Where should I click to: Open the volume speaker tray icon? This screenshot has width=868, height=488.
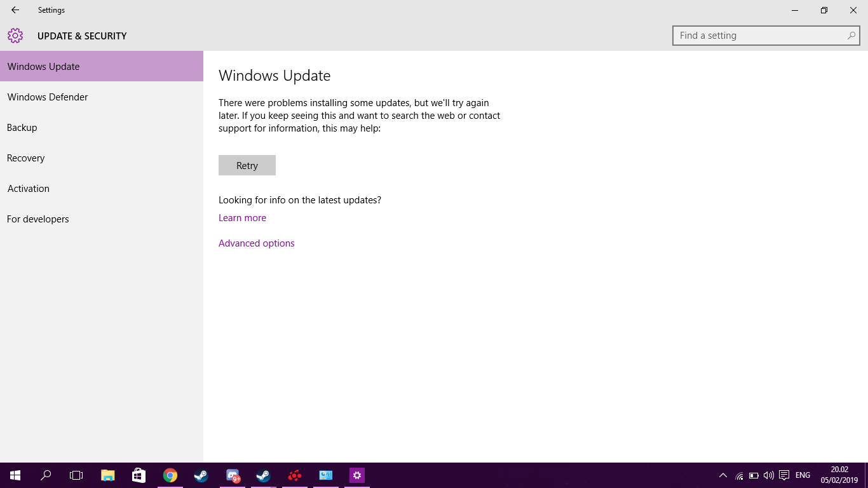tap(769, 475)
